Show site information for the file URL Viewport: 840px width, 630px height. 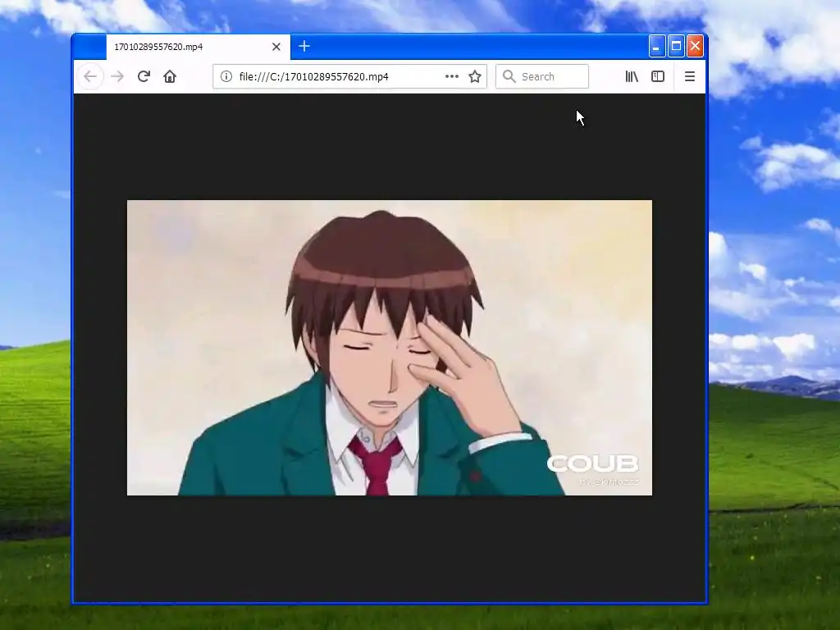[x=226, y=76]
